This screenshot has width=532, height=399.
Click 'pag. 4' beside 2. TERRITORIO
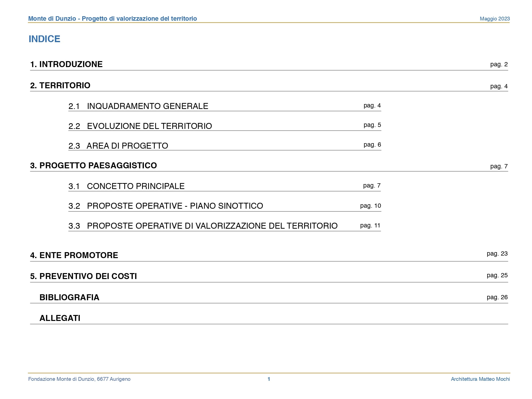499,86
